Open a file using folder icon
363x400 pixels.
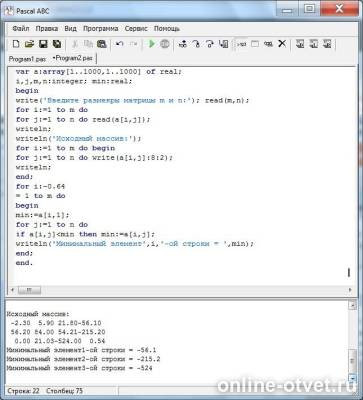point(29,44)
